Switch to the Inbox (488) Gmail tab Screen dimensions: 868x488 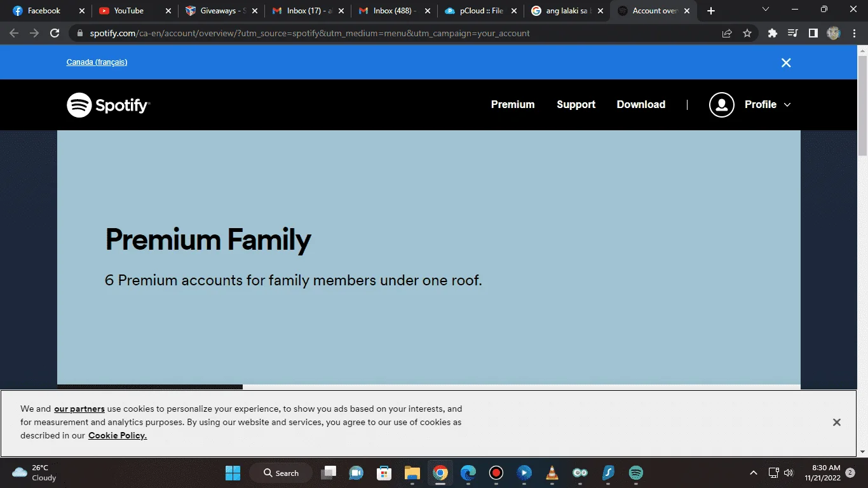click(x=393, y=11)
